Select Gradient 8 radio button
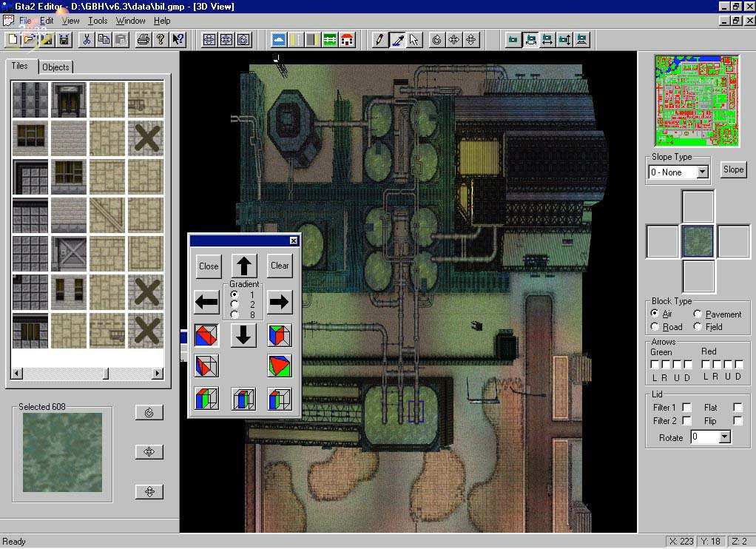The width and height of the screenshot is (756, 549). (x=234, y=314)
